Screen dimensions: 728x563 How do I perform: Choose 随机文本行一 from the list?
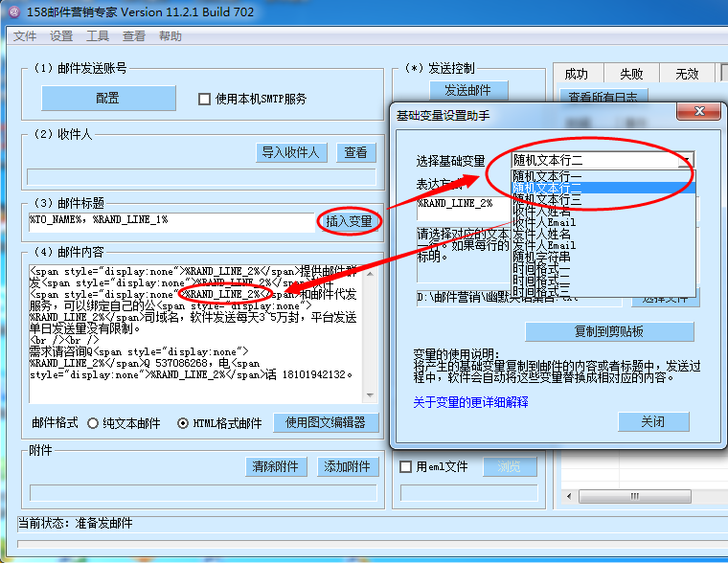click(x=603, y=176)
